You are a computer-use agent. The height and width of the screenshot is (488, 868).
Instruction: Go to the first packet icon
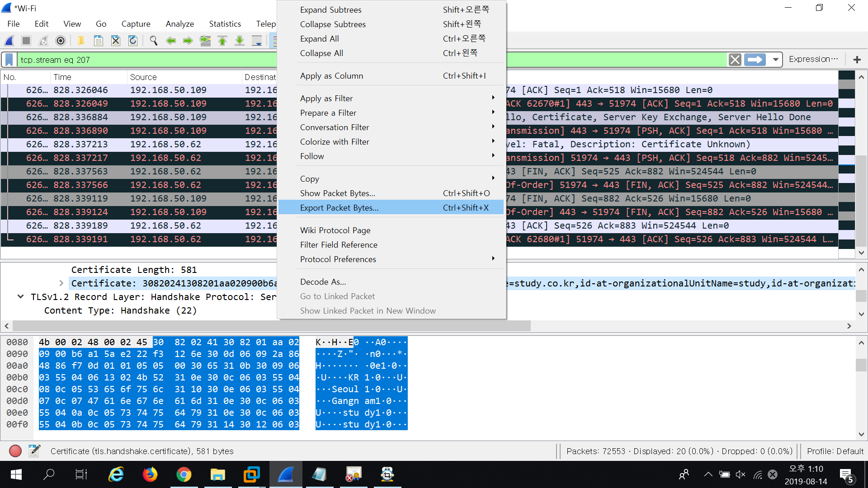[x=222, y=41]
